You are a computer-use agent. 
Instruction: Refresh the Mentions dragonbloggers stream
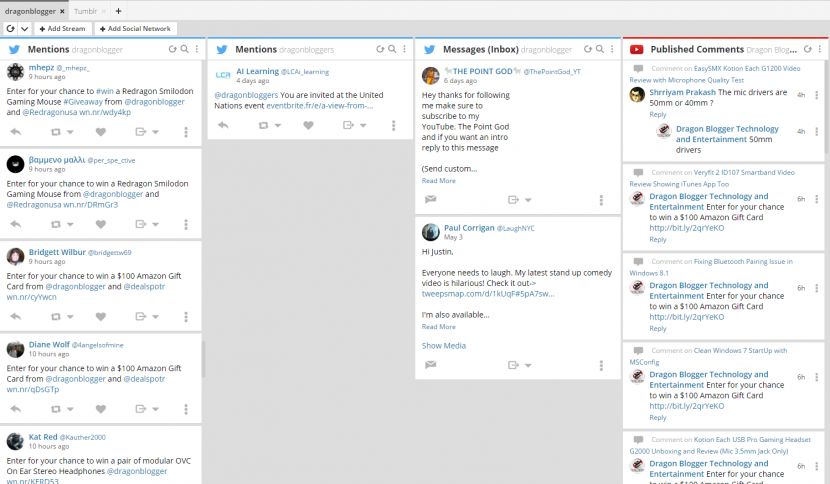[380, 49]
